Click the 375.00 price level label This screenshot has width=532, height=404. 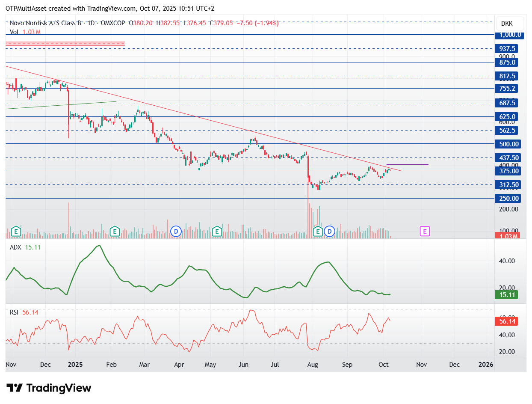(x=506, y=171)
